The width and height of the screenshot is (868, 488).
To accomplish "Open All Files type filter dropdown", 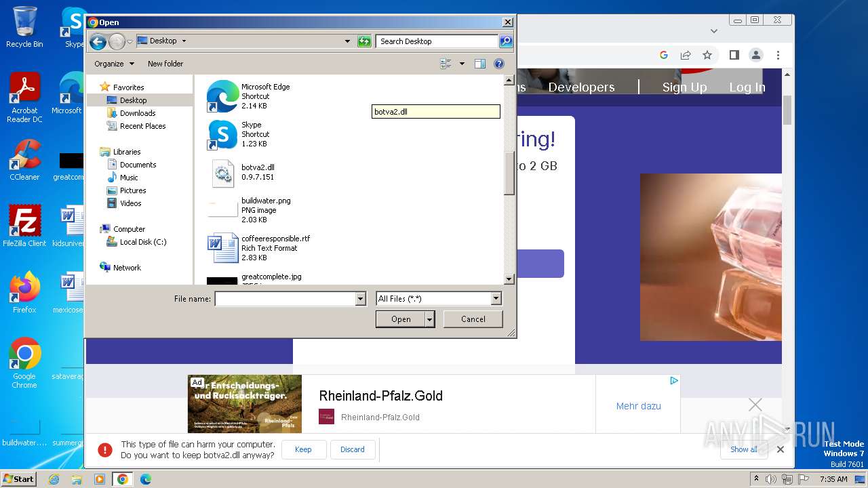I will point(496,299).
